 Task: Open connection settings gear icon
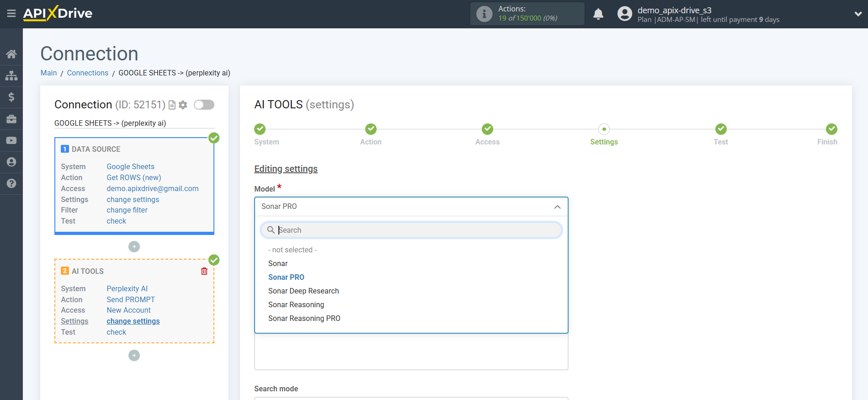coord(183,105)
